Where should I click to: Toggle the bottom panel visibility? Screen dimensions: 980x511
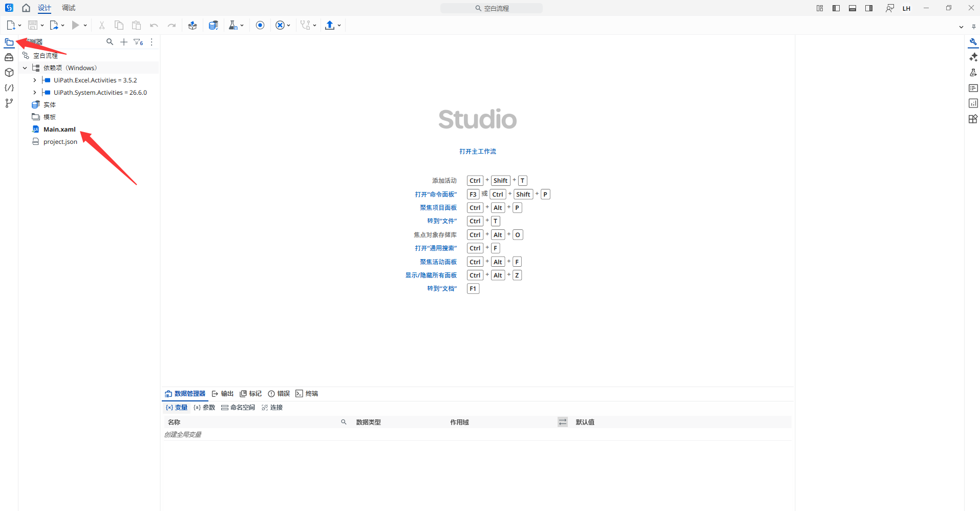tap(853, 8)
